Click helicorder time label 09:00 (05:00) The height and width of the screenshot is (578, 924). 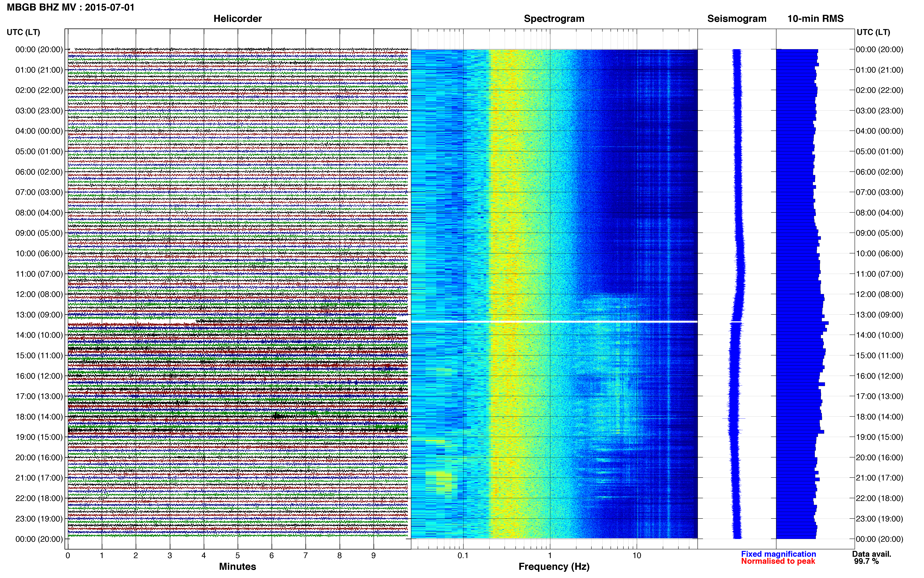click(39, 233)
